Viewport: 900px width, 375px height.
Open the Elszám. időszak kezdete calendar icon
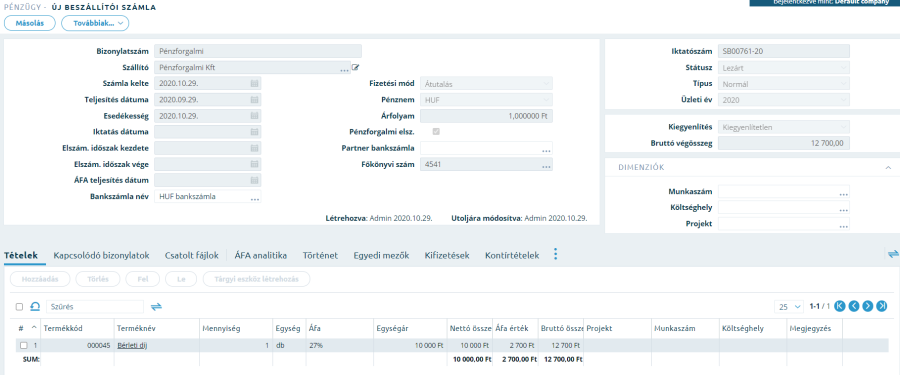(x=254, y=148)
